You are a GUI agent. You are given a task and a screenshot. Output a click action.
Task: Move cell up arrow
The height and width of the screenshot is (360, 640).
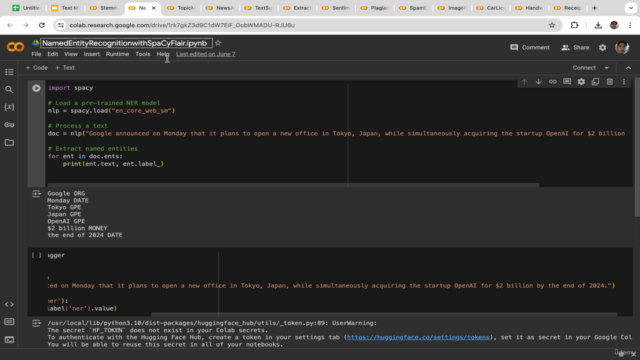524,82
